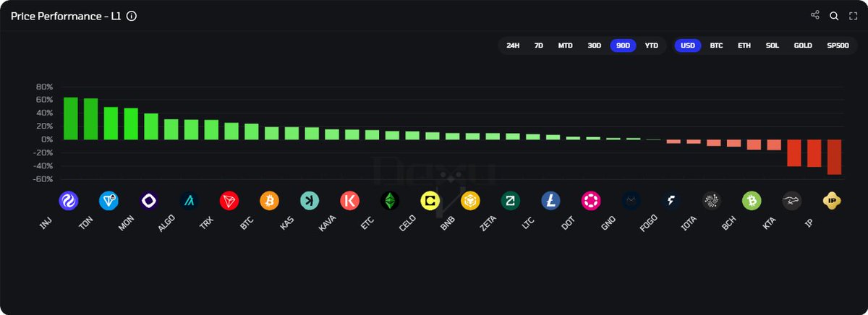Click the green BCH coin logo
This screenshot has height=315, width=868.
point(752,201)
